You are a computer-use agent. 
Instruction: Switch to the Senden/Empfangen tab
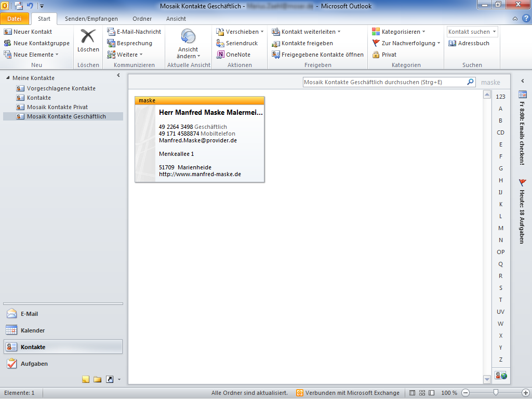(x=91, y=19)
